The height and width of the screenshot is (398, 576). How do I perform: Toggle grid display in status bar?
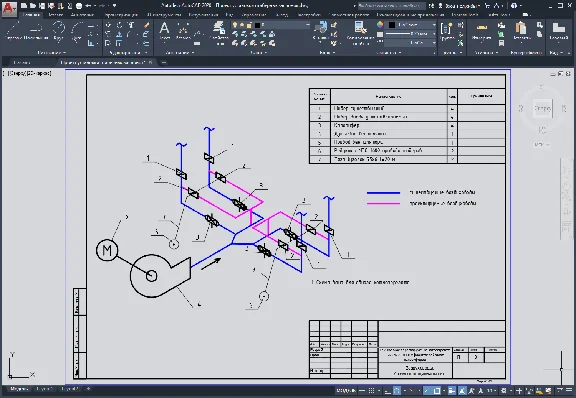[x=371, y=391]
